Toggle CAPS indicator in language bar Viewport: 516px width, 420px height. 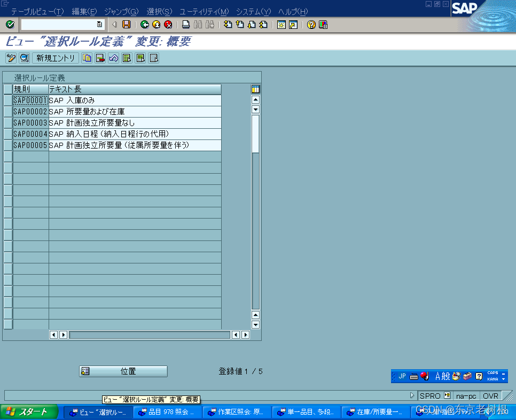pyautogui.click(x=494, y=373)
